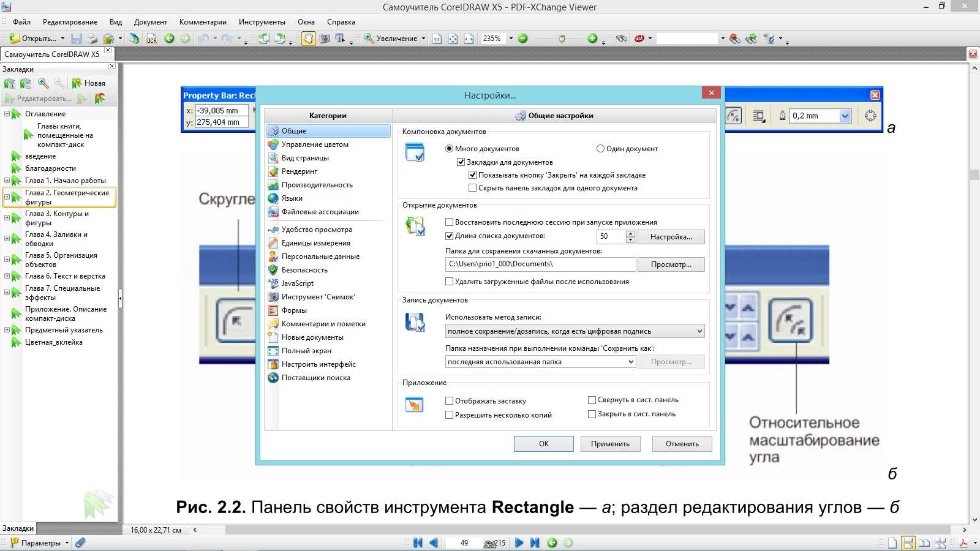The height and width of the screenshot is (551, 980).
Task: Click the 'Настройка...' button
Action: pyautogui.click(x=671, y=237)
